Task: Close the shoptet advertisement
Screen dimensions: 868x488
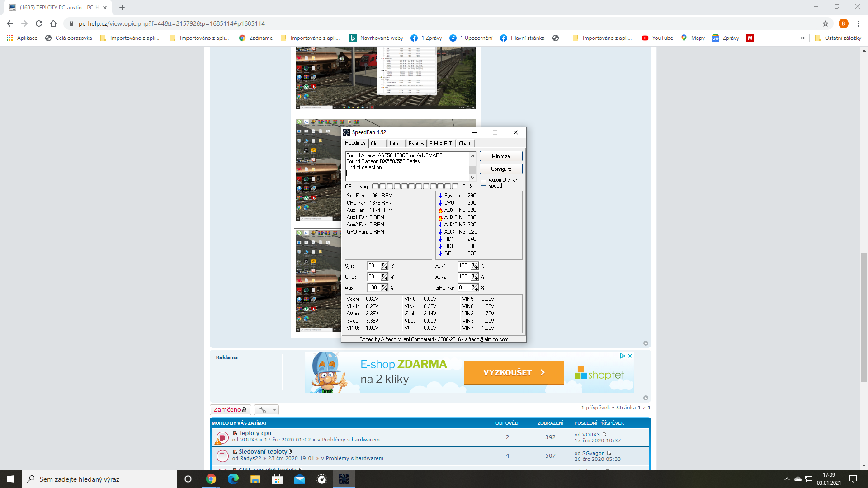Action: pos(630,356)
